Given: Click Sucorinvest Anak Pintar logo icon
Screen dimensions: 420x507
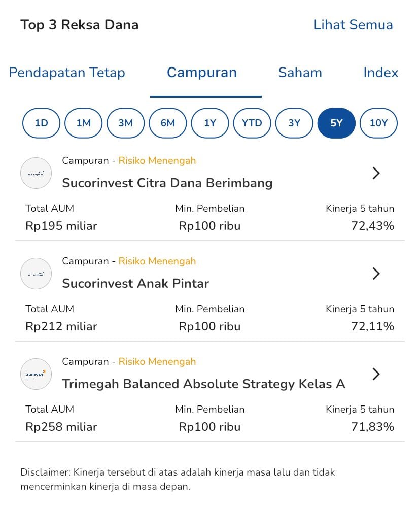Looking at the screenshot, I should tap(36, 274).
